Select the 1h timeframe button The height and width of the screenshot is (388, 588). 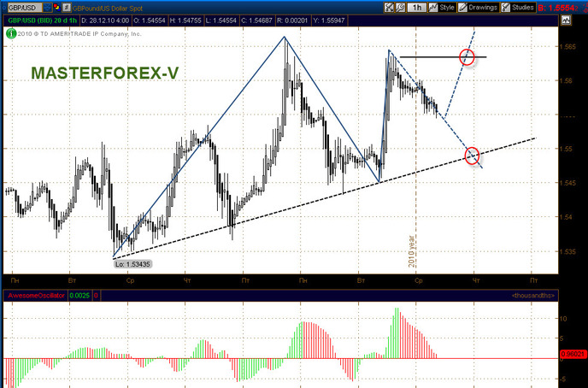tap(416, 8)
